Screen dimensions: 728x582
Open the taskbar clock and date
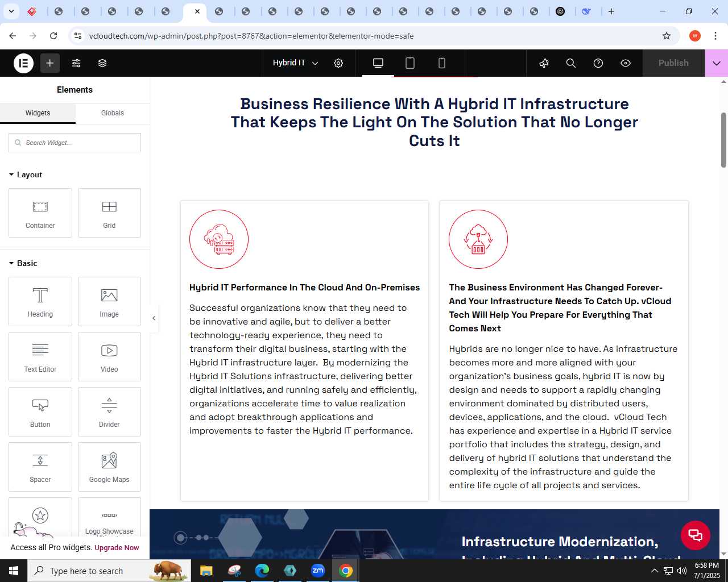[x=707, y=571]
